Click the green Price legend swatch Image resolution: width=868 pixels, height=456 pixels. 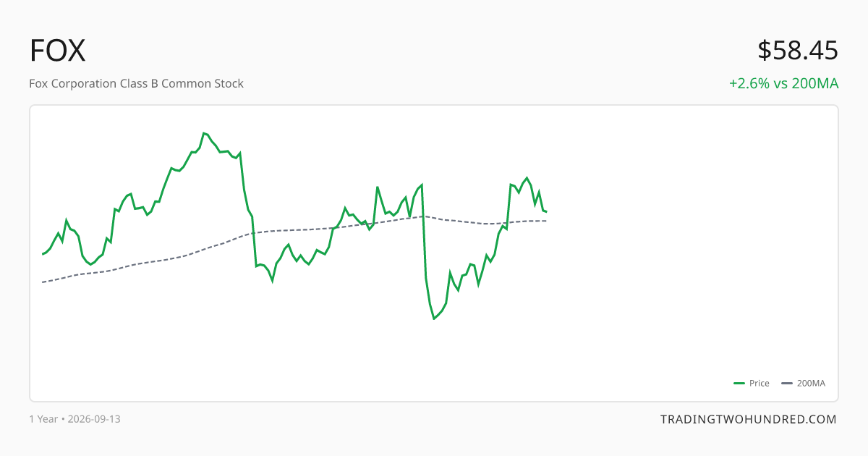coord(739,384)
